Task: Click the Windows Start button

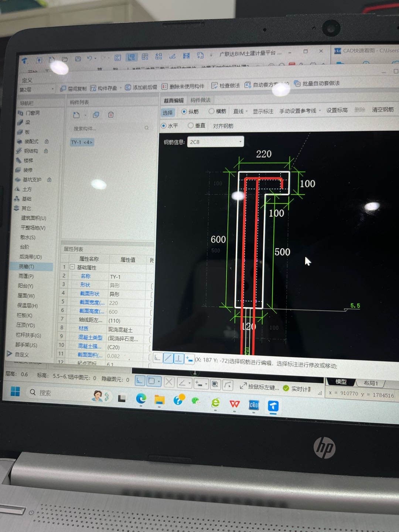Action: tap(15, 391)
